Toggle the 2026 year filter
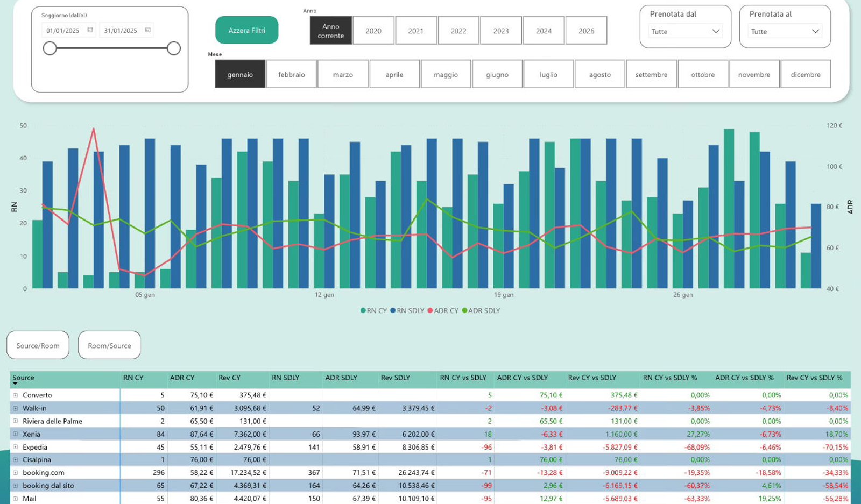The height and width of the screenshot is (504, 861). coord(587,31)
